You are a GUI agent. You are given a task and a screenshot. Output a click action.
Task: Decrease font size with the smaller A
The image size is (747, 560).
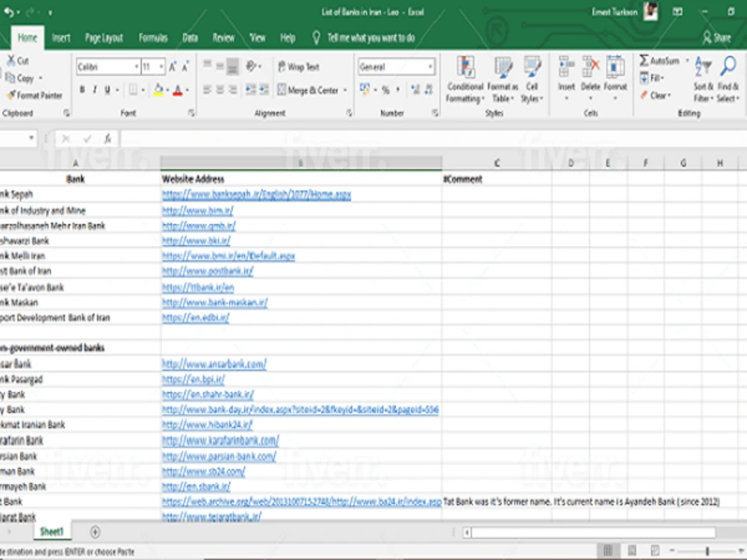(x=185, y=66)
